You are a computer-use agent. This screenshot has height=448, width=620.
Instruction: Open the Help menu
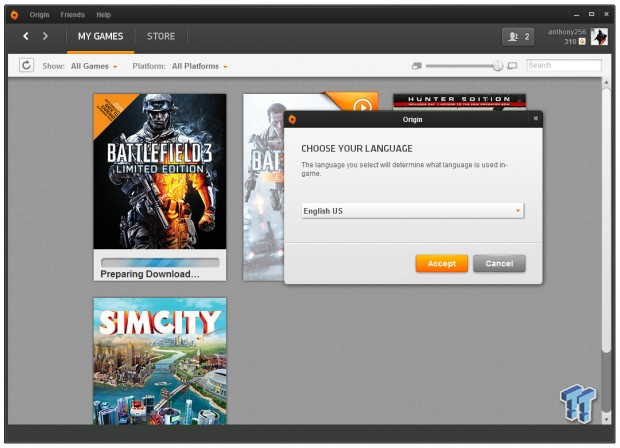[104, 15]
